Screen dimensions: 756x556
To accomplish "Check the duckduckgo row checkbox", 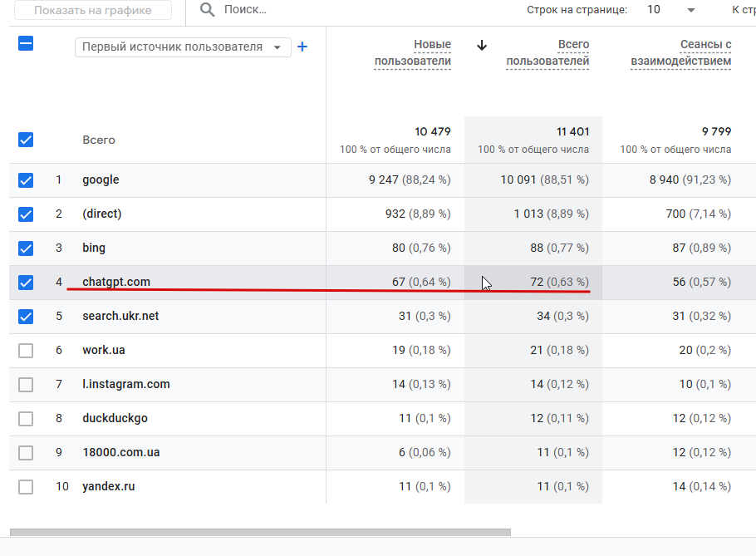I will coord(26,419).
